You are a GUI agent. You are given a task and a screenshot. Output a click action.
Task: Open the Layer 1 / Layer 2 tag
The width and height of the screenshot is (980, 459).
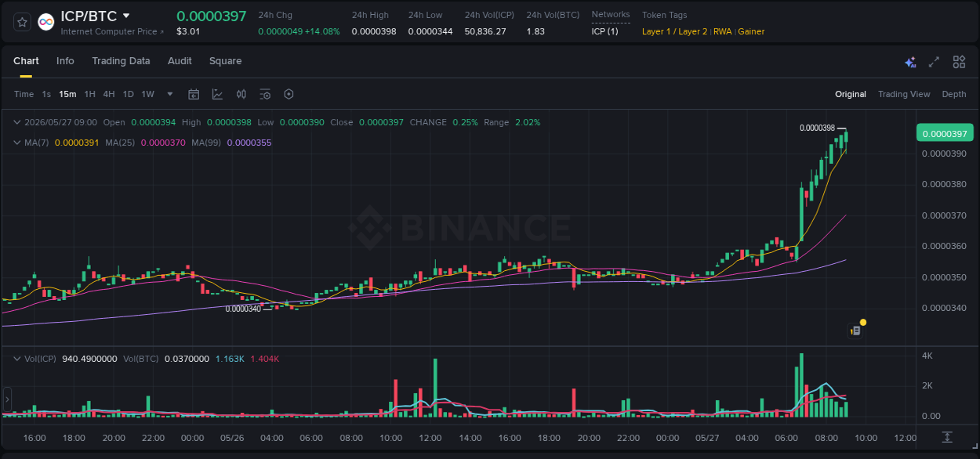pos(674,31)
